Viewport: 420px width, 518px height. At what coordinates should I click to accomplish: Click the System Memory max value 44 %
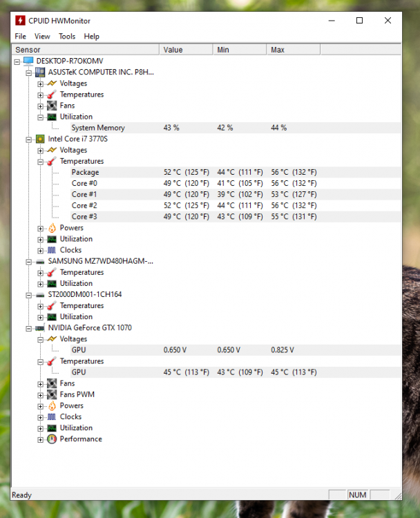[278, 128]
